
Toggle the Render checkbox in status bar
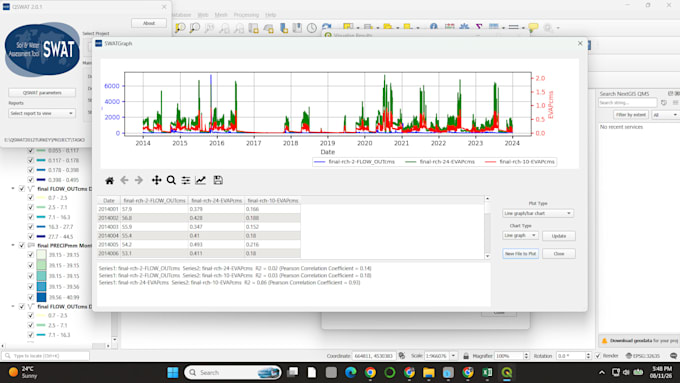click(x=598, y=356)
